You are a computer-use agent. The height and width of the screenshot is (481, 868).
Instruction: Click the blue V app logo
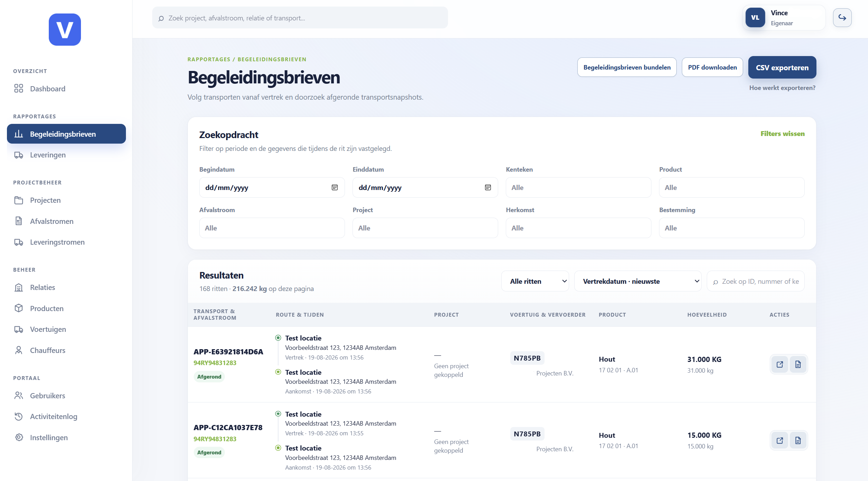coord(65,29)
